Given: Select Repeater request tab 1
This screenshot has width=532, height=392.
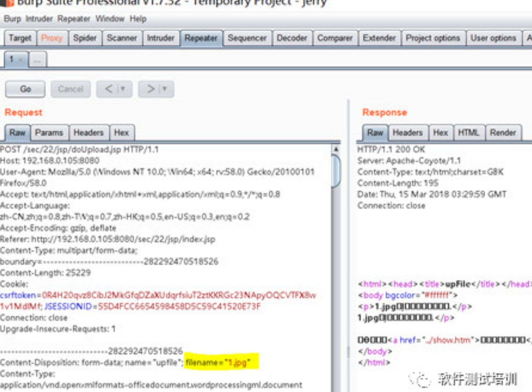Looking at the screenshot, I should (12, 59).
